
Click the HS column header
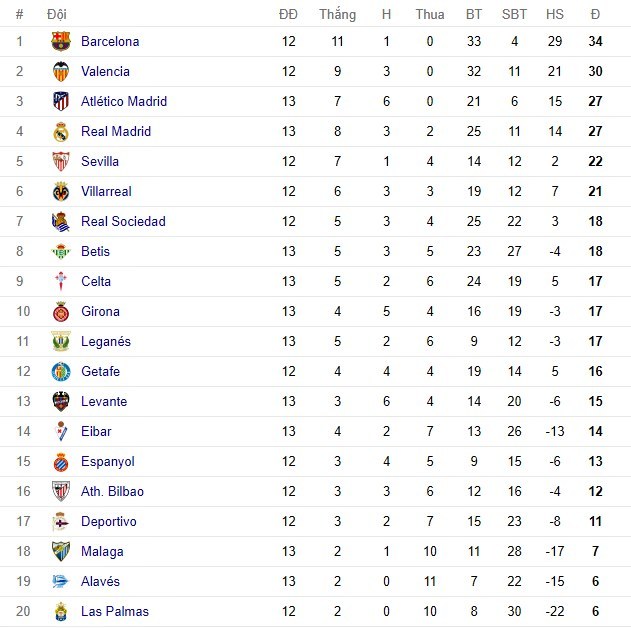click(554, 15)
